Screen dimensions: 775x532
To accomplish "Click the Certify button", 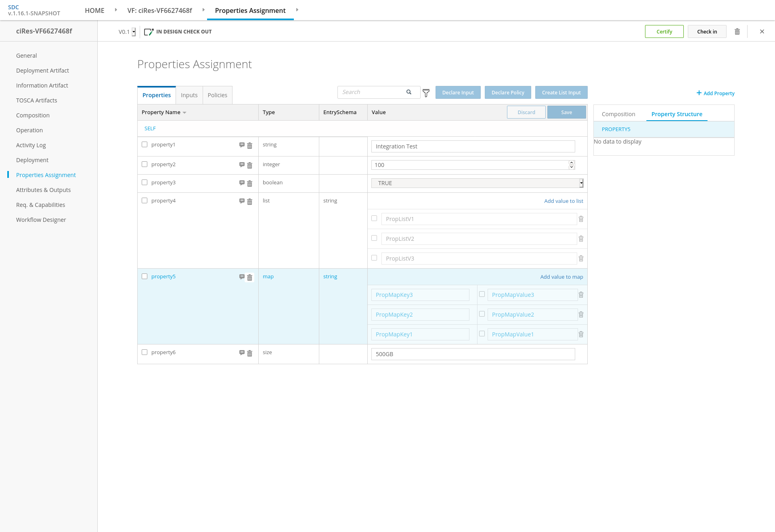I will [x=664, y=31].
